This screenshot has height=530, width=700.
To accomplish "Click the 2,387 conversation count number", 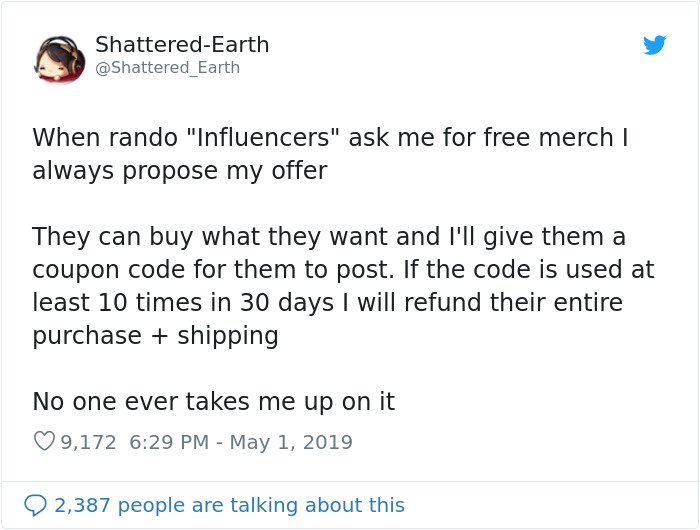I will pyautogui.click(x=82, y=505).
